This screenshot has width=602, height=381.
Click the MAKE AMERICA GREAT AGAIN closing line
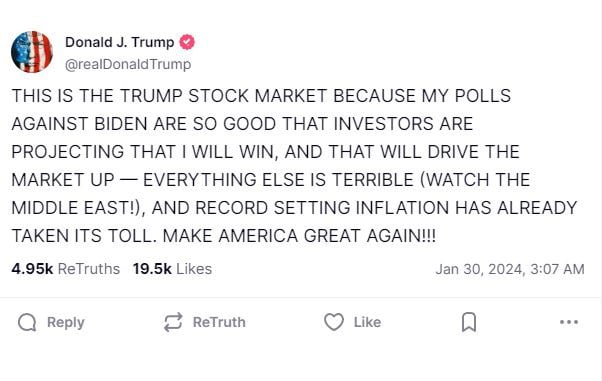[299, 235]
